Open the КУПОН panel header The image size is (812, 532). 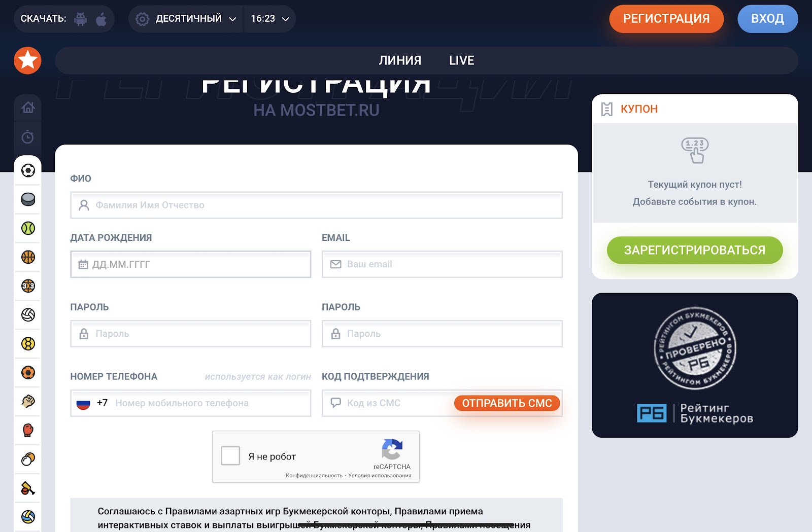695,109
